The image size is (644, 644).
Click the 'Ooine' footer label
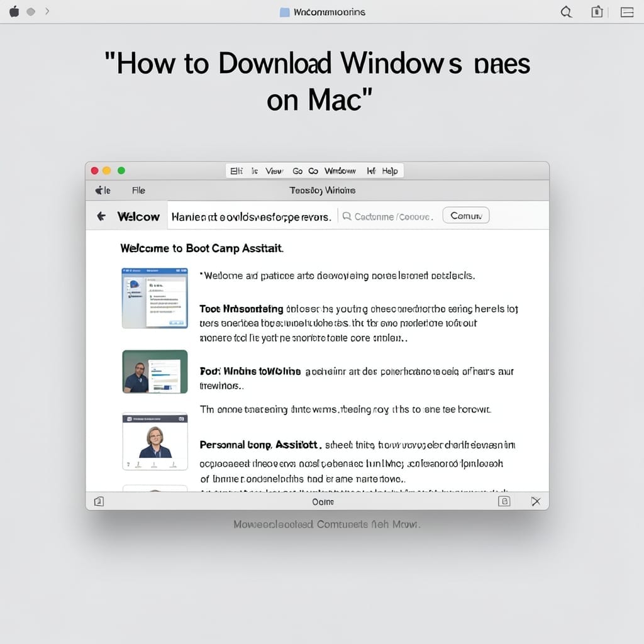[x=323, y=502]
